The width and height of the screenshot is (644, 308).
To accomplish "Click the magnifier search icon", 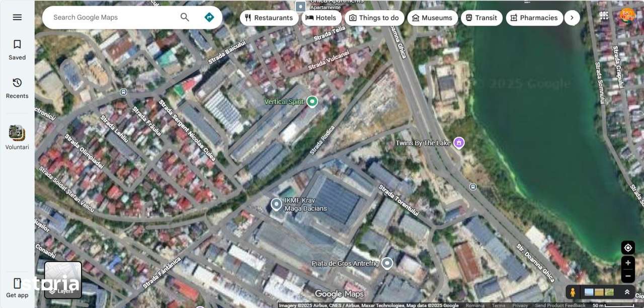I will click(185, 17).
